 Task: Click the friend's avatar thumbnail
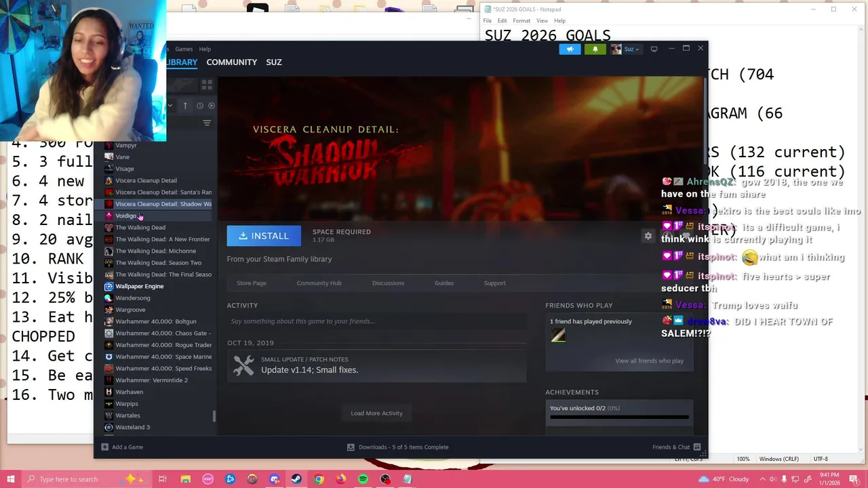coord(558,335)
